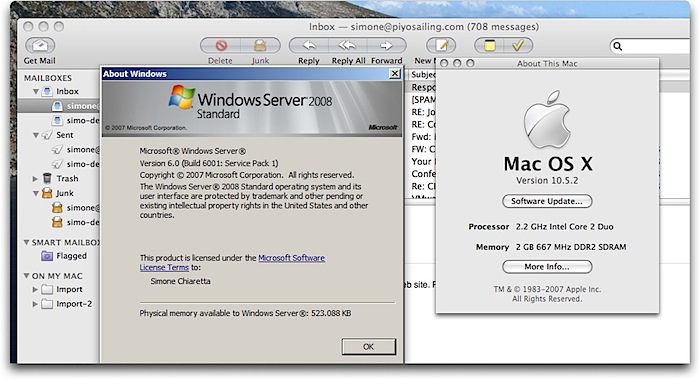This screenshot has width=700, height=380.
Task: Collapse the Junk disclosure triangle
Action: point(35,193)
